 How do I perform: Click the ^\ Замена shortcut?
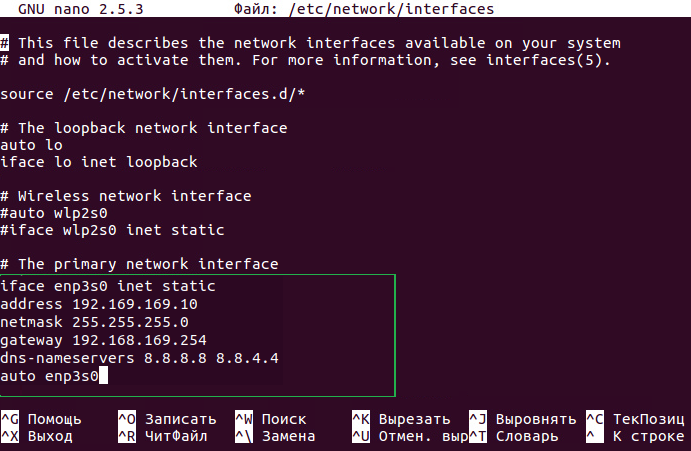(x=275, y=436)
